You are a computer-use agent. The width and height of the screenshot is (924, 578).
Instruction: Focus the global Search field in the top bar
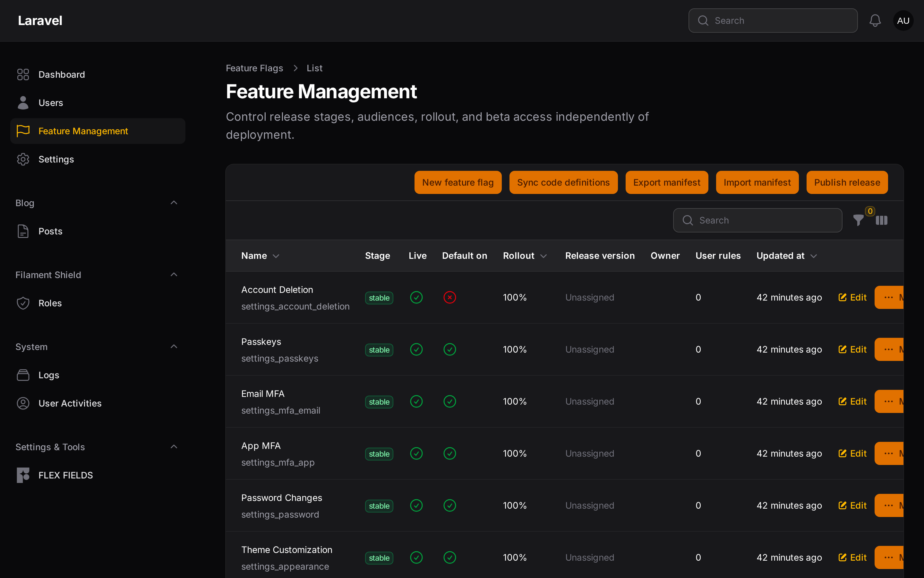click(x=773, y=21)
